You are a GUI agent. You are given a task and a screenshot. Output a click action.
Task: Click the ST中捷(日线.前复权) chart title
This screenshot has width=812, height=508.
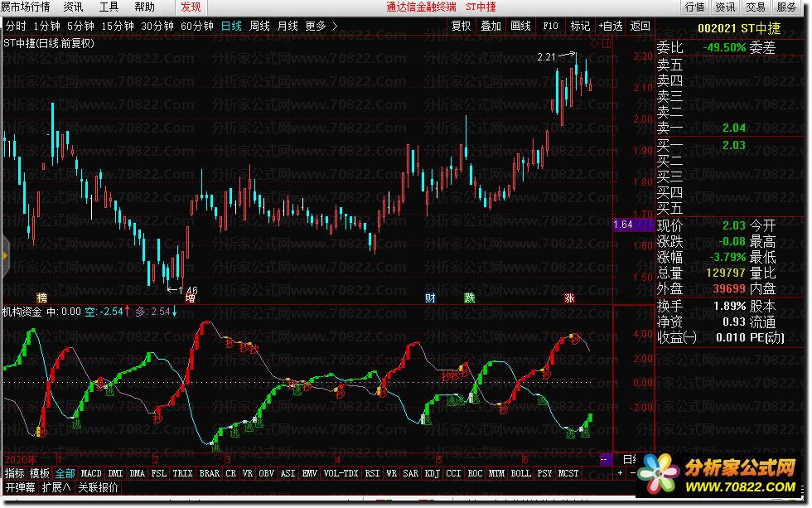point(49,43)
